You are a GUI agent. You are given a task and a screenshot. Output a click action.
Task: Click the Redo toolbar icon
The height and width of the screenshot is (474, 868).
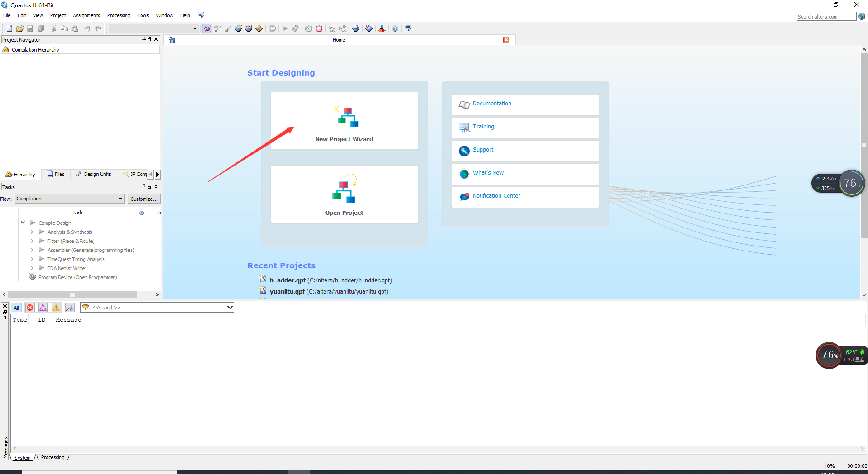click(x=98, y=28)
